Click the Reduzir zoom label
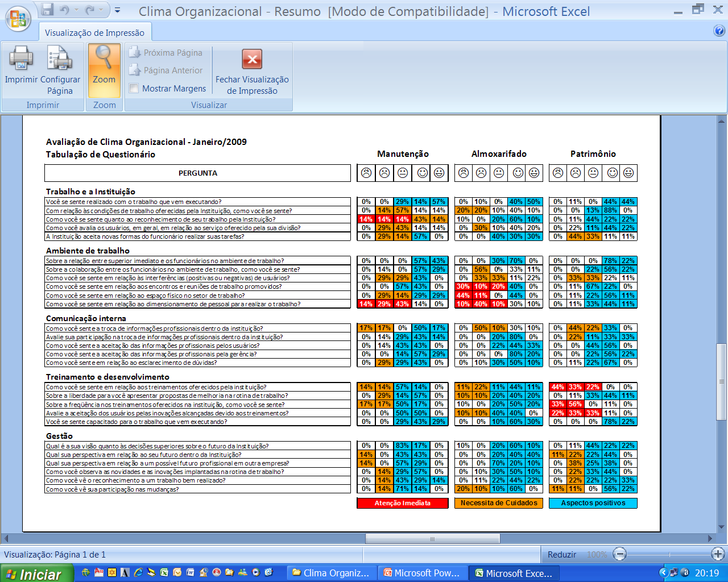Viewport: 728px width, 582px height. pyautogui.click(x=562, y=554)
